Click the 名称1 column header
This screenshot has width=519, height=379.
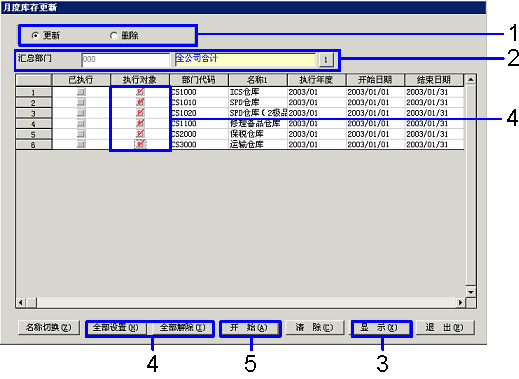tap(258, 80)
